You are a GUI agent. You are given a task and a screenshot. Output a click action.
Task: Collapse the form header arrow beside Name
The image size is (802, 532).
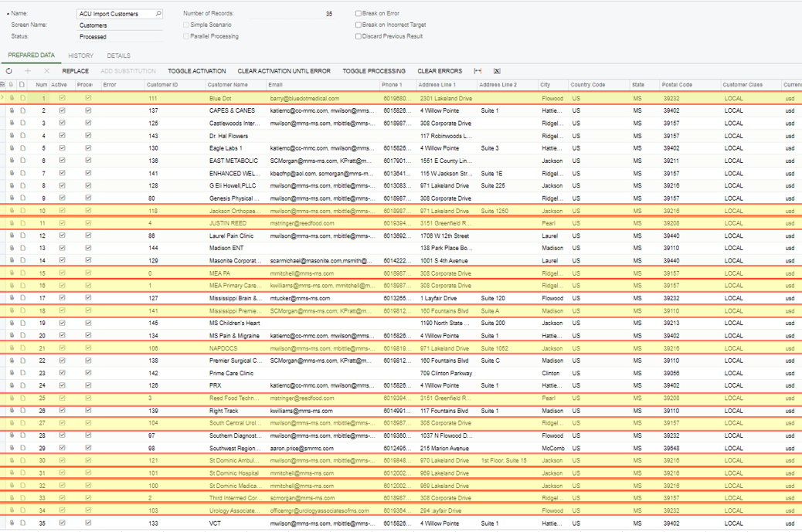tap(8, 14)
